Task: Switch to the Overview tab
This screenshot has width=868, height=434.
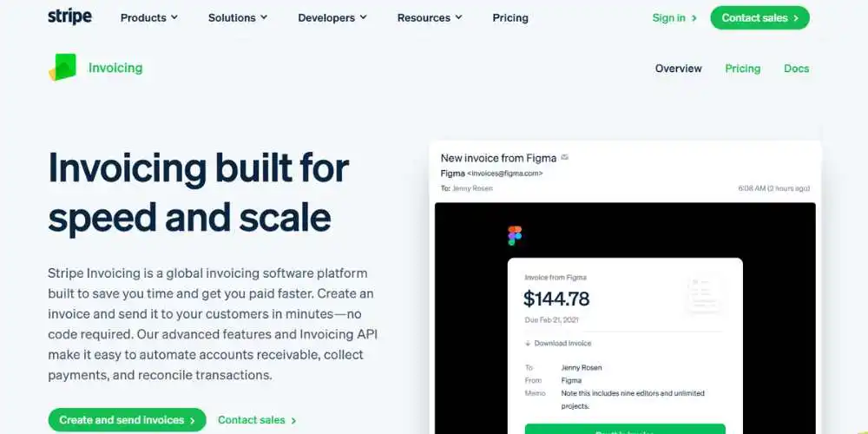Action: (x=678, y=69)
